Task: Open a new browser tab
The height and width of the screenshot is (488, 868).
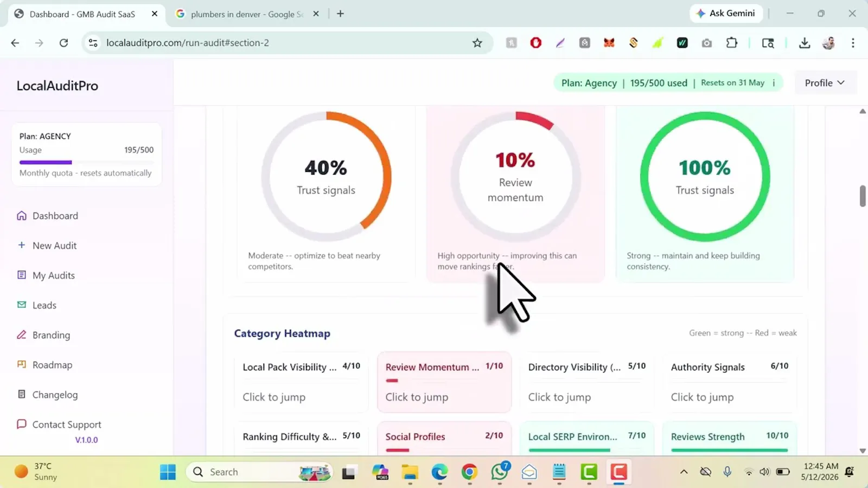Action: (x=341, y=14)
